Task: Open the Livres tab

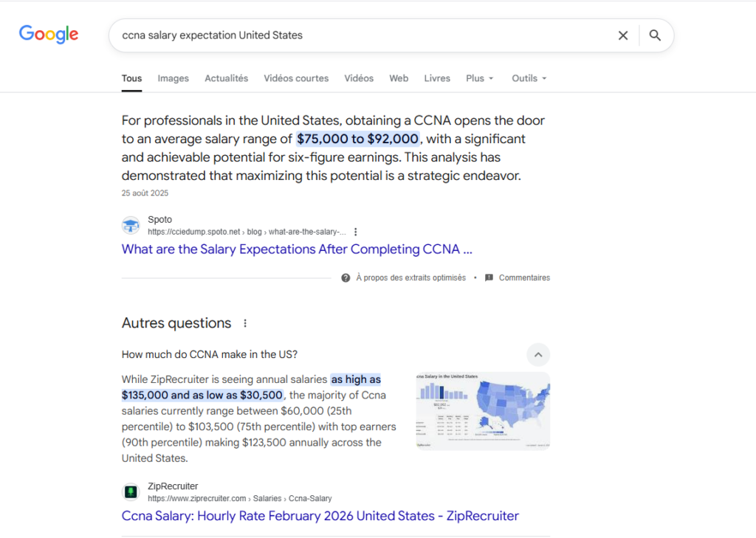Action: [437, 78]
